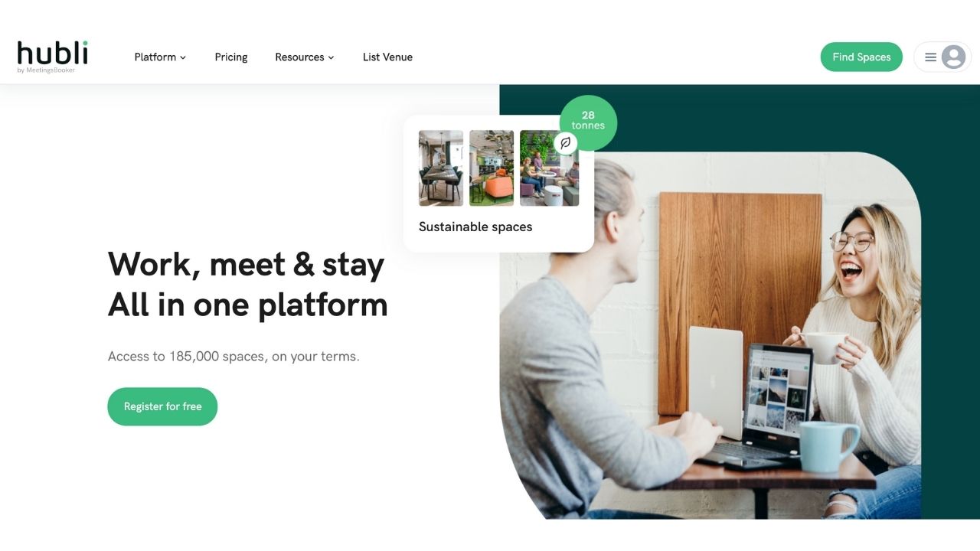The width and height of the screenshot is (980, 551).
Task: Click Register for free button
Action: pyautogui.click(x=162, y=406)
